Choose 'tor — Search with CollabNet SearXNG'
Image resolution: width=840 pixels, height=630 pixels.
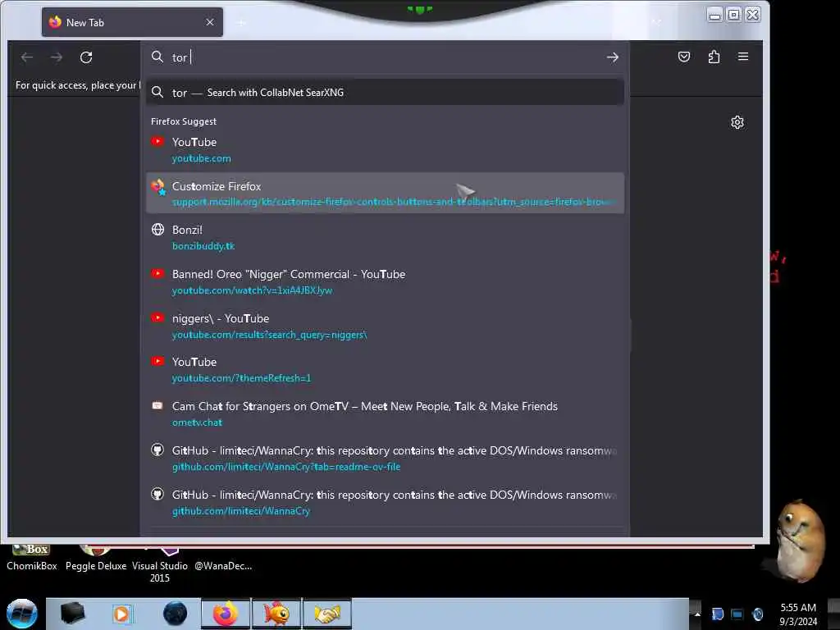pyautogui.click(x=385, y=92)
